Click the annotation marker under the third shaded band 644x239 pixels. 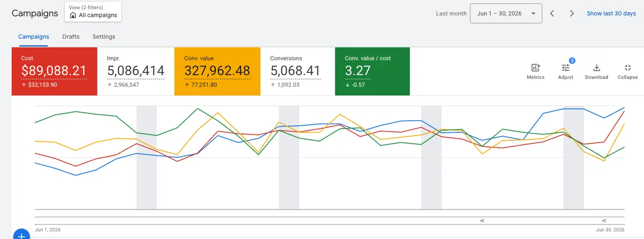coord(482,220)
